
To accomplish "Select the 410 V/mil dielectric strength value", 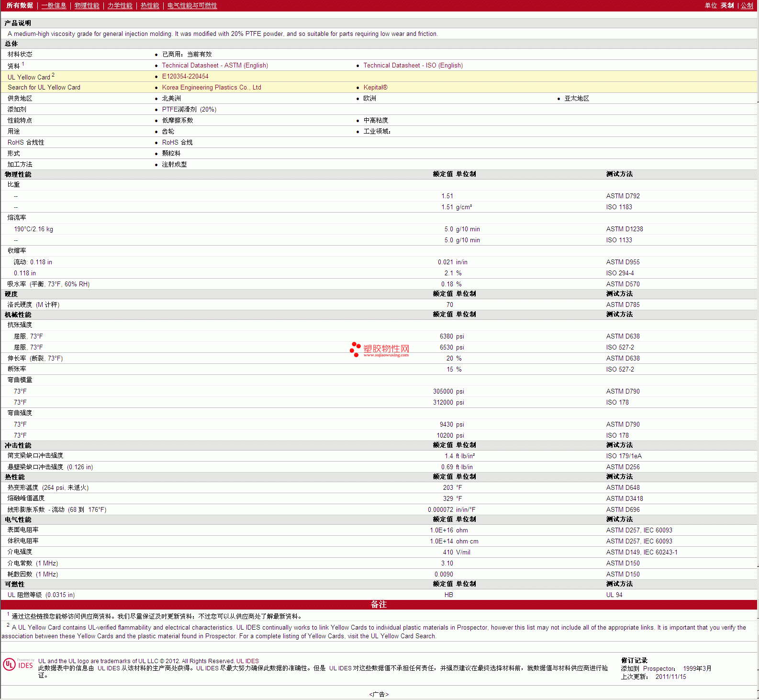I will point(457,553).
